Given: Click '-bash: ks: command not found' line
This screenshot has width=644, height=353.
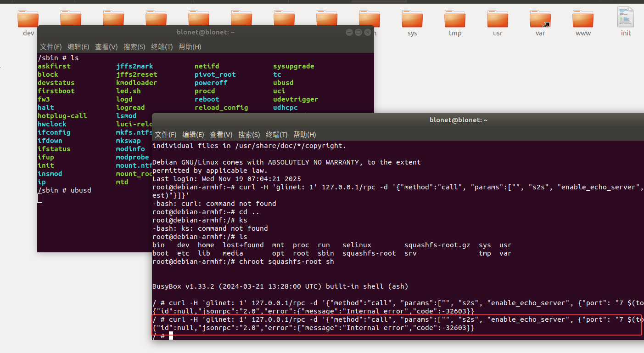Looking at the screenshot, I should coord(210,228).
